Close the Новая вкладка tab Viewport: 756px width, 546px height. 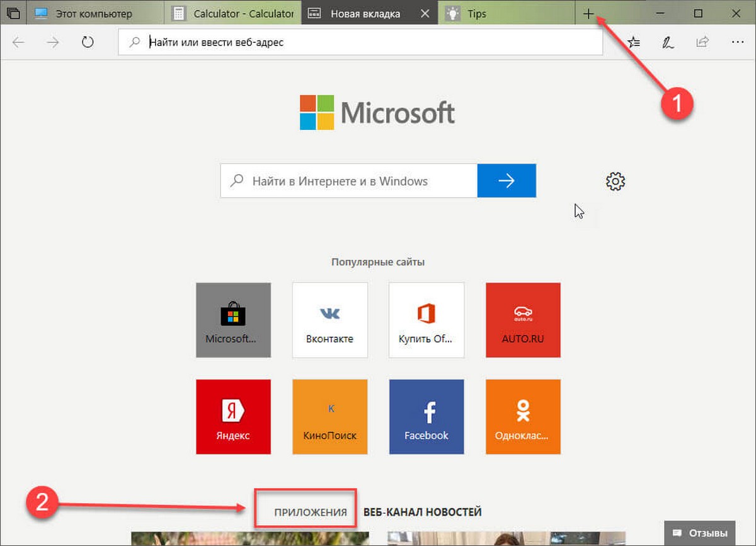pos(425,13)
